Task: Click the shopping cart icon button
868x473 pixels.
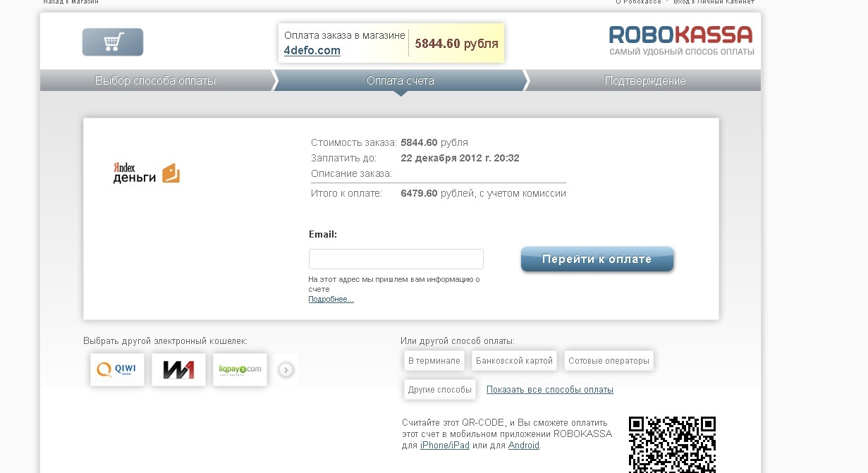Action: (113, 42)
